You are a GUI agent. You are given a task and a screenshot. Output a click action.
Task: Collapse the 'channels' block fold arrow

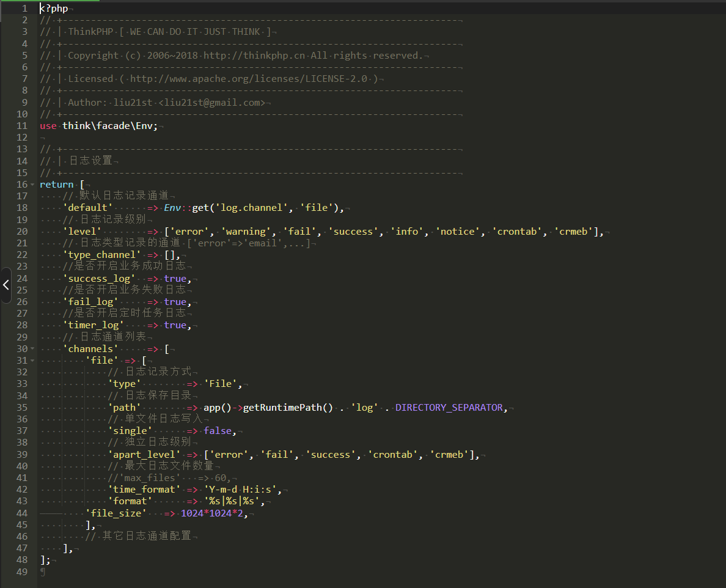click(x=32, y=349)
